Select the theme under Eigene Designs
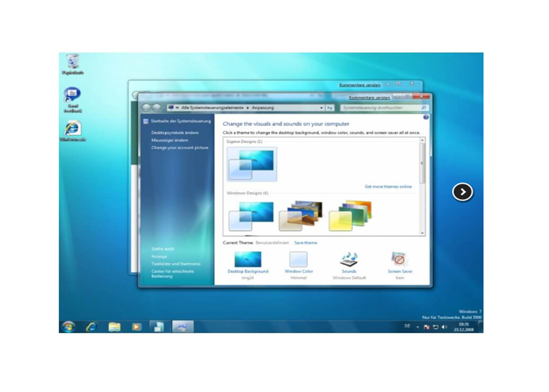549x392 pixels. pyautogui.click(x=252, y=163)
